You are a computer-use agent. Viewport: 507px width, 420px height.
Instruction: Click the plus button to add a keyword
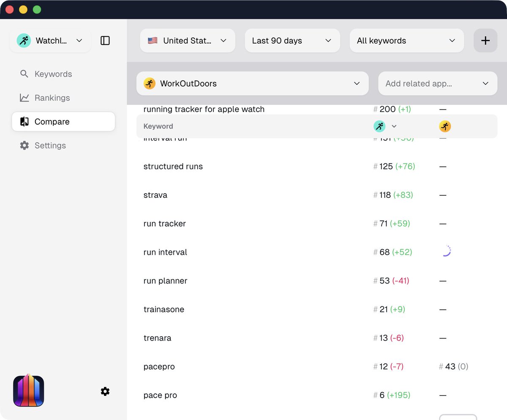click(x=485, y=41)
